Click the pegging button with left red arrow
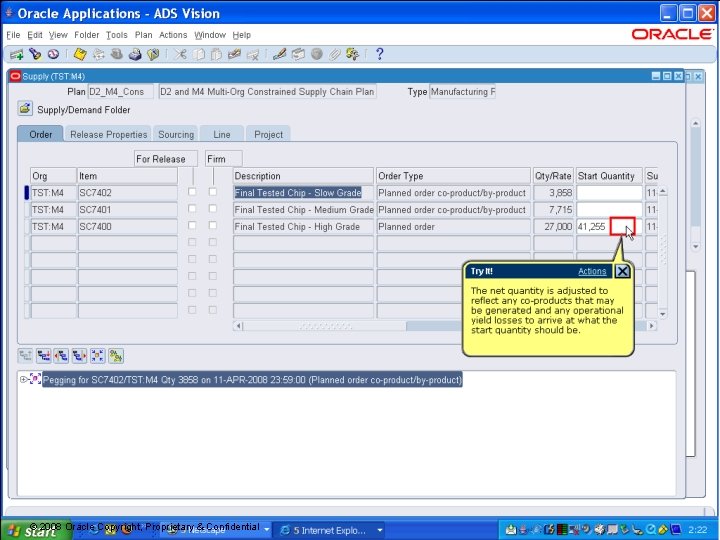The width and height of the screenshot is (720, 540). coord(61,356)
